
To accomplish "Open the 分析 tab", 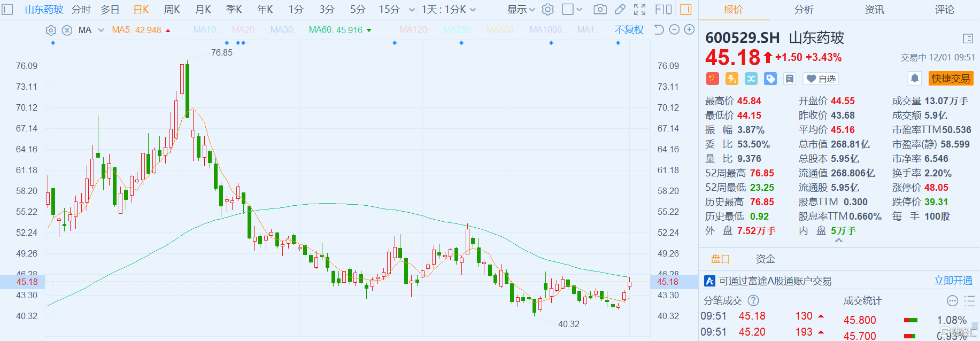I will pos(804,10).
